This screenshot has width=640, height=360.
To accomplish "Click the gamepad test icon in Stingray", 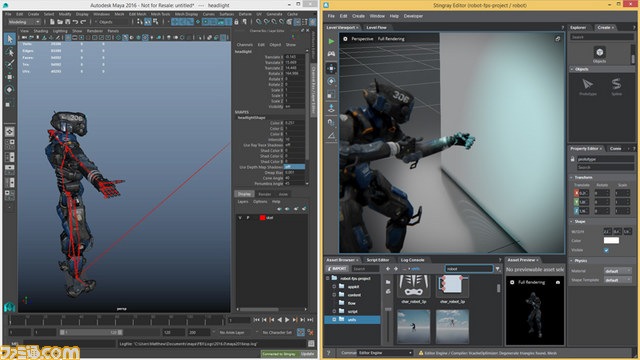I will click(x=331, y=54).
